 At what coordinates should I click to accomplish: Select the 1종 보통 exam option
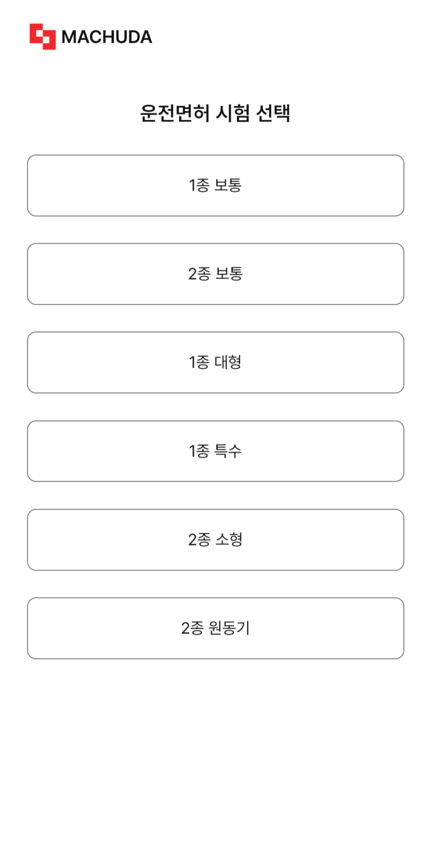tap(215, 185)
